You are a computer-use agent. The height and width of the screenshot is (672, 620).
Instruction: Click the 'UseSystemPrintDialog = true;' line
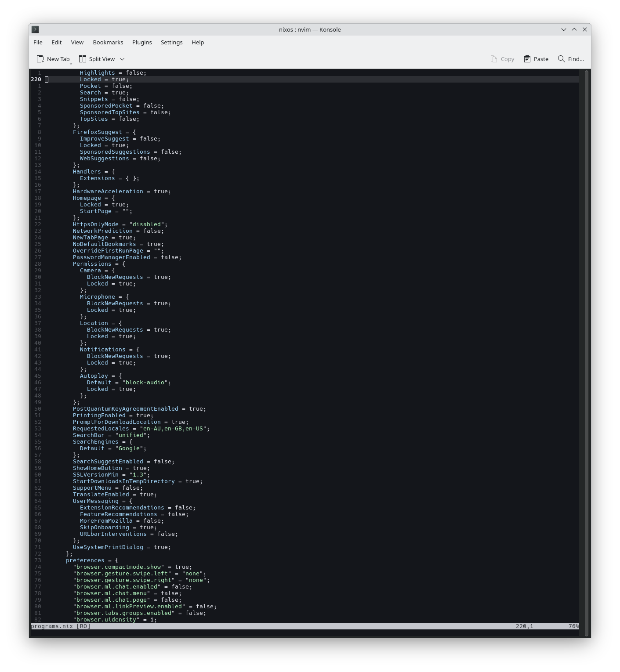pyautogui.click(x=122, y=547)
